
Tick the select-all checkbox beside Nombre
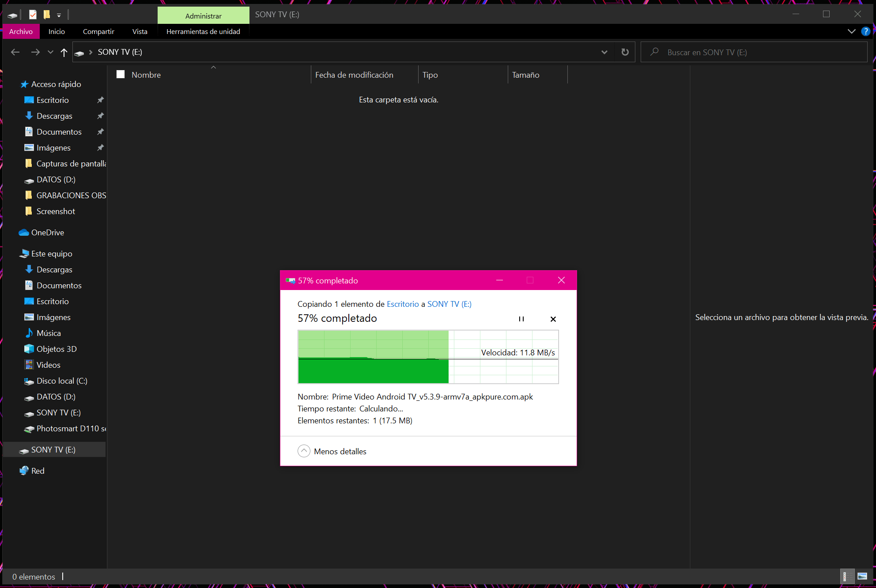tap(121, 75)
